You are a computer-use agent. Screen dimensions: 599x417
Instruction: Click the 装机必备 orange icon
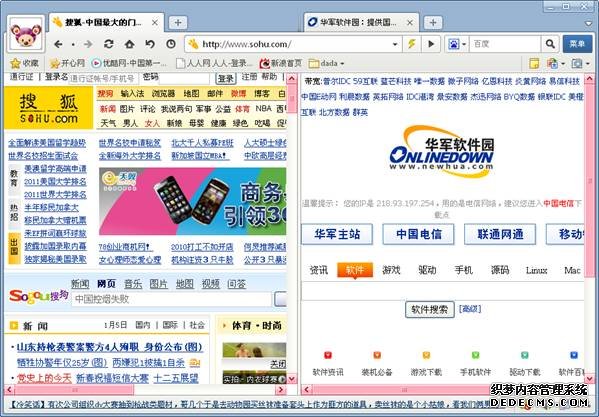coord(377,356)
